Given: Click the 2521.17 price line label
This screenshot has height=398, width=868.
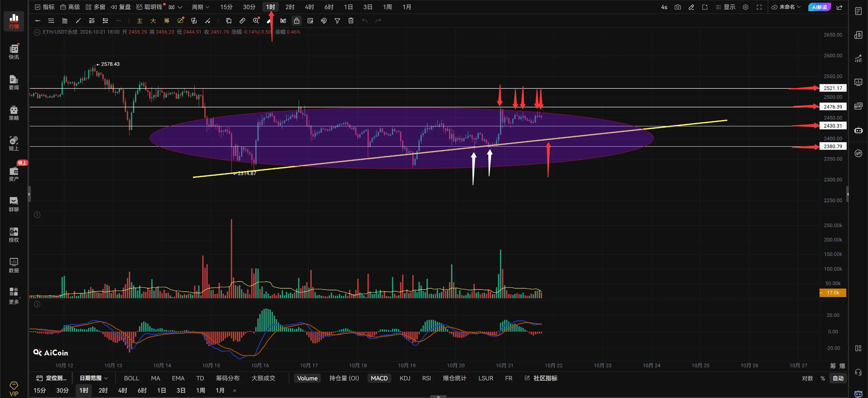Looking at the screenshot, I should point(833,88).
